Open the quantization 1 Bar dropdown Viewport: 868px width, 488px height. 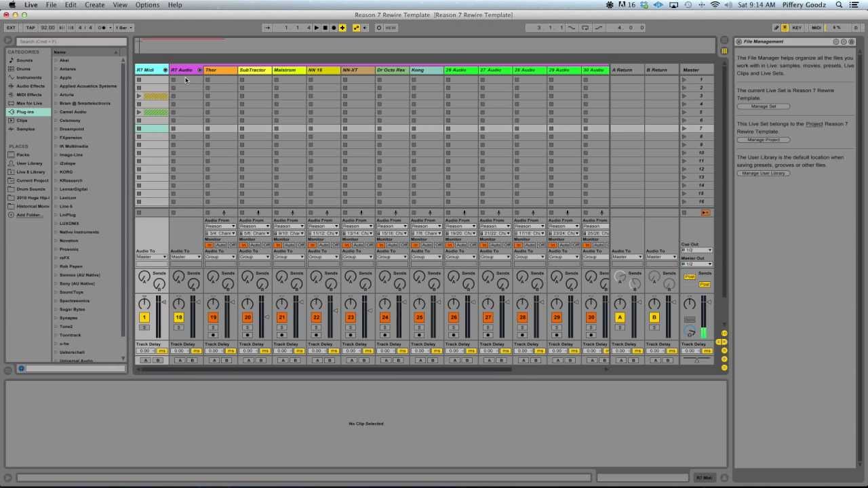coord(123,28)
